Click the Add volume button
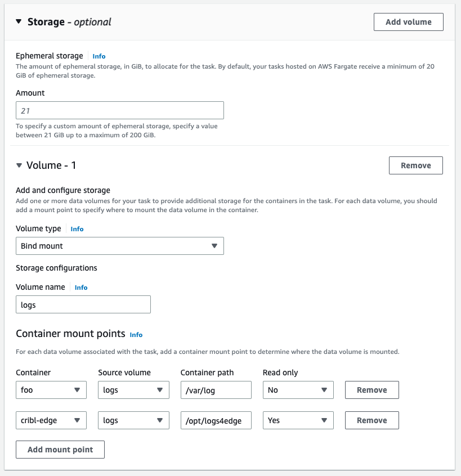This screenshot has height=476, width=461. 408,21
